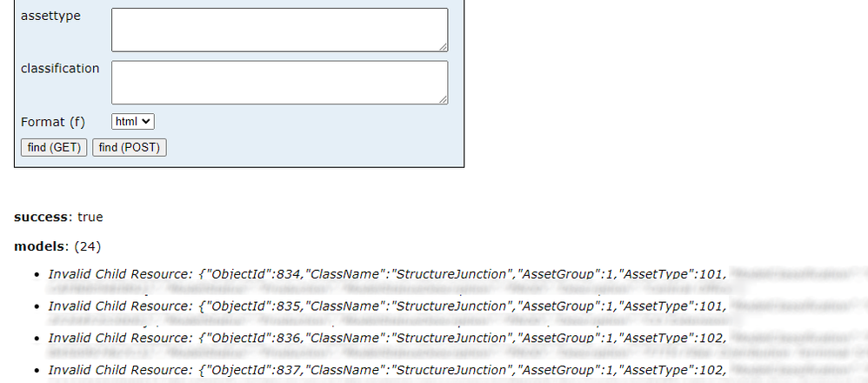Click the bullet beside the ObjectId 834 entry
The image size is (868, 383).
point(36,275)
